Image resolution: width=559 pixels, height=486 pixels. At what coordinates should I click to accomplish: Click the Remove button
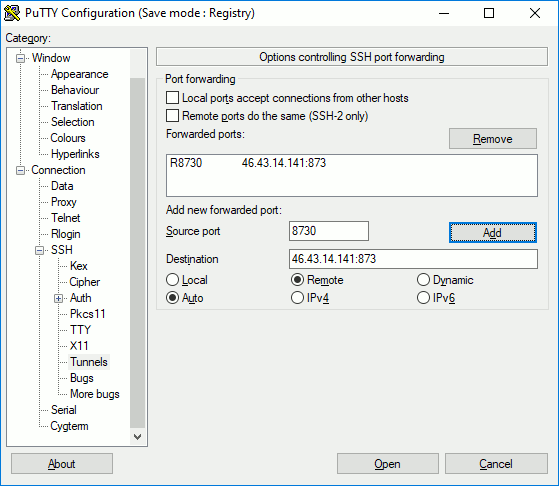tap(493, 139)
